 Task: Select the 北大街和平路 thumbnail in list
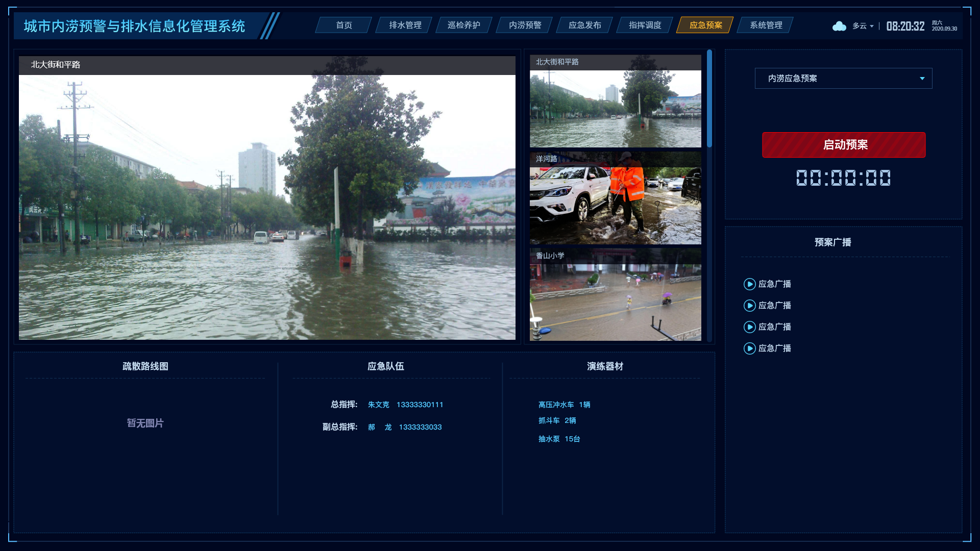615,102
